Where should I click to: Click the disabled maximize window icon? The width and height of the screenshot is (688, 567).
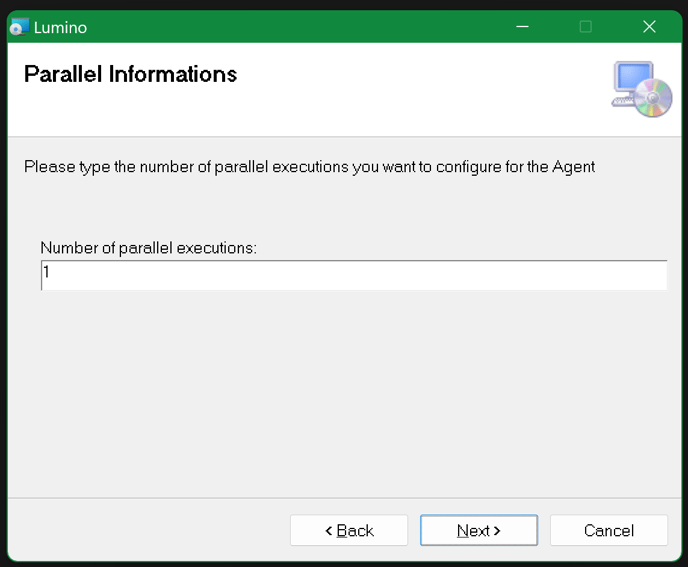tap(585, 27)
